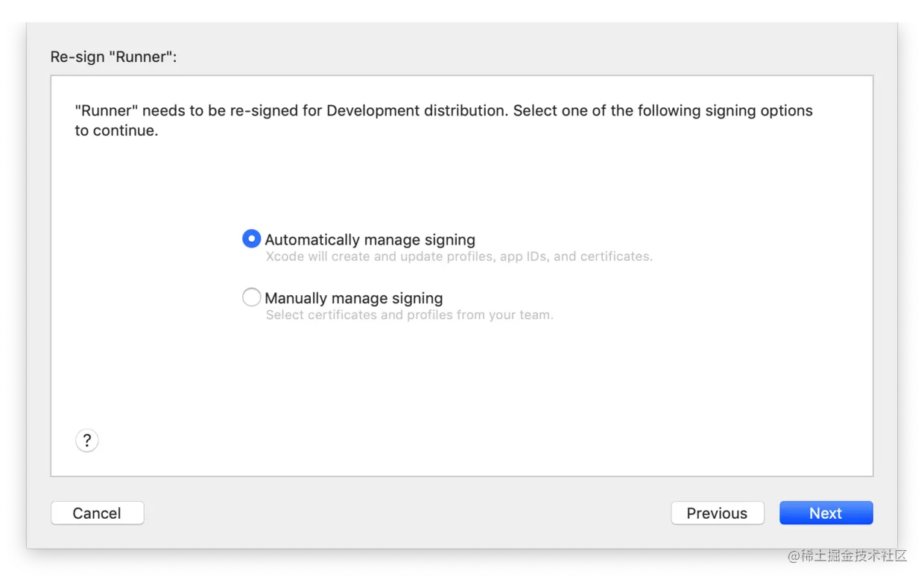This screenshot has height=580, width=924.
Task: Select the Automatically manage signing radio button
Action: [252, 239]
